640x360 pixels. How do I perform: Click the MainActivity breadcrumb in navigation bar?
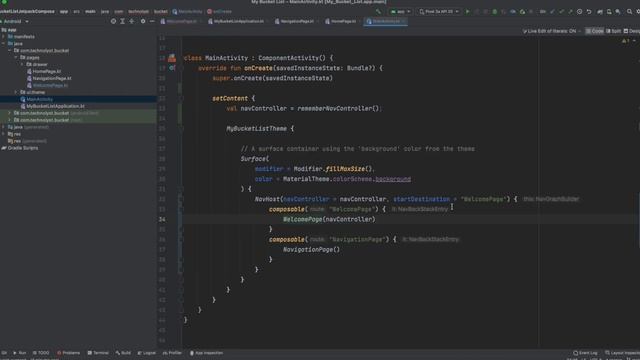tap(187, 11)
